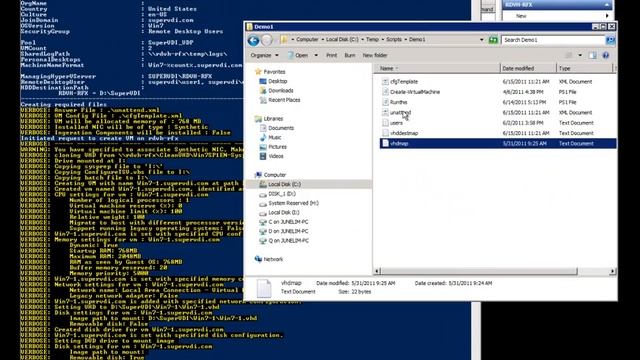The height and width of the screenshot is (360, 640).
Task: Click the horizontal scrollbar in file list
Action: click(x=479, y=271)
